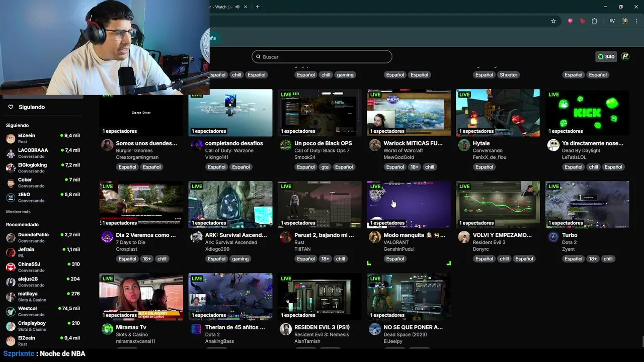This screenshot has width=644, height=362.
Task: Open AlanTarnish's channel avatar
Action: [x=285, y=329]
